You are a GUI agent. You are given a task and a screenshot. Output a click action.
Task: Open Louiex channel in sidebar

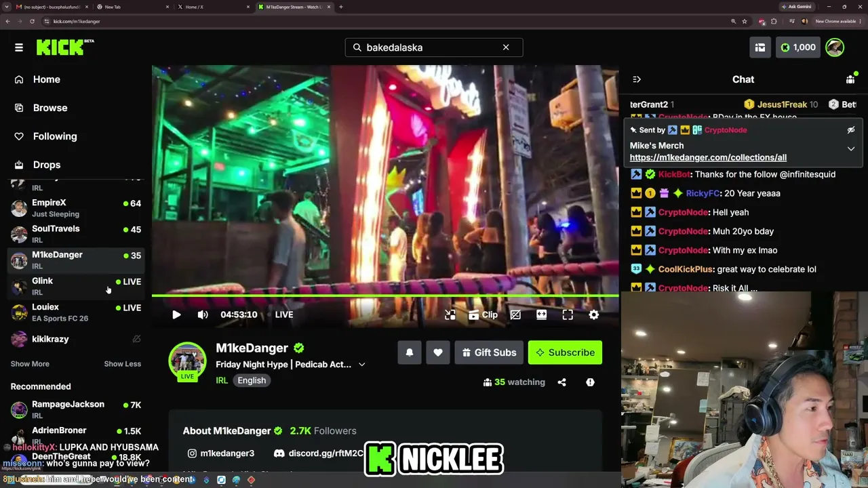(76, 312)
